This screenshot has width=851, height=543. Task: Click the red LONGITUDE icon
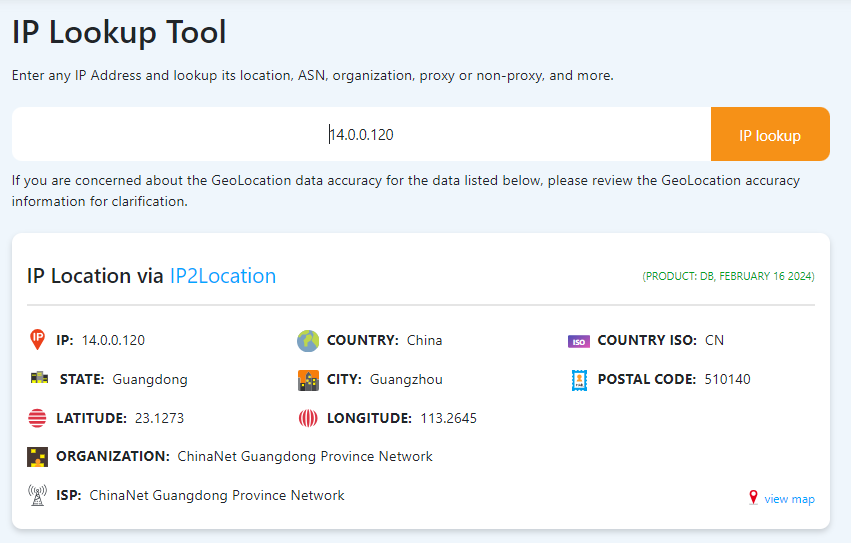(308, 418)
